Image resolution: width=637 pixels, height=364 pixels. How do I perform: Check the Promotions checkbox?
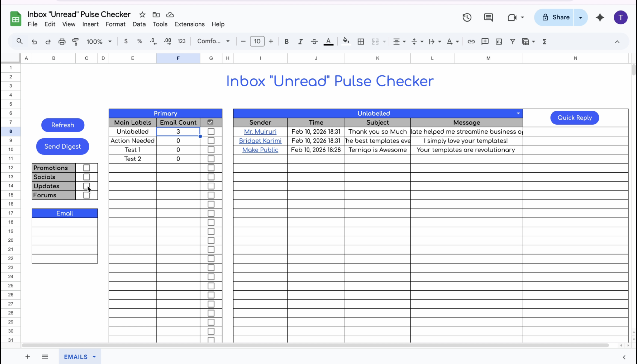[87, 168]
